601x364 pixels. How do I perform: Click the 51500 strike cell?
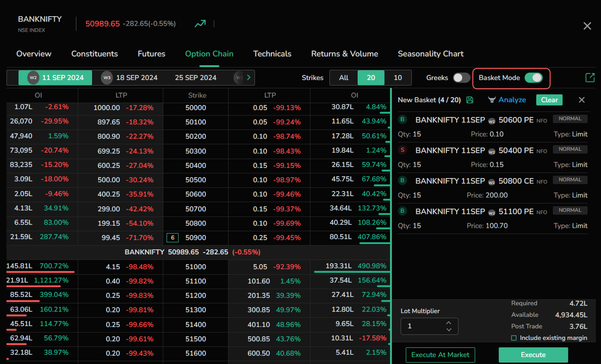pos(196,339)
